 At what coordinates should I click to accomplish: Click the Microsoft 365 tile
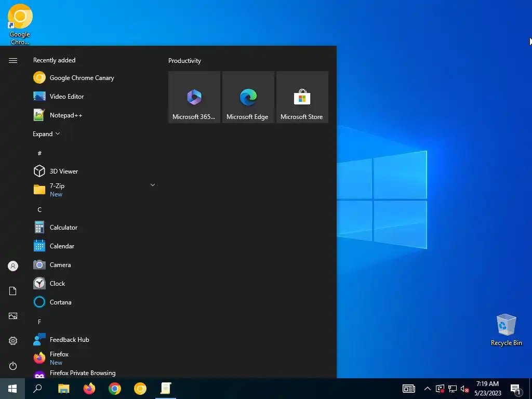pyautogui.click(x=194, y=97)
